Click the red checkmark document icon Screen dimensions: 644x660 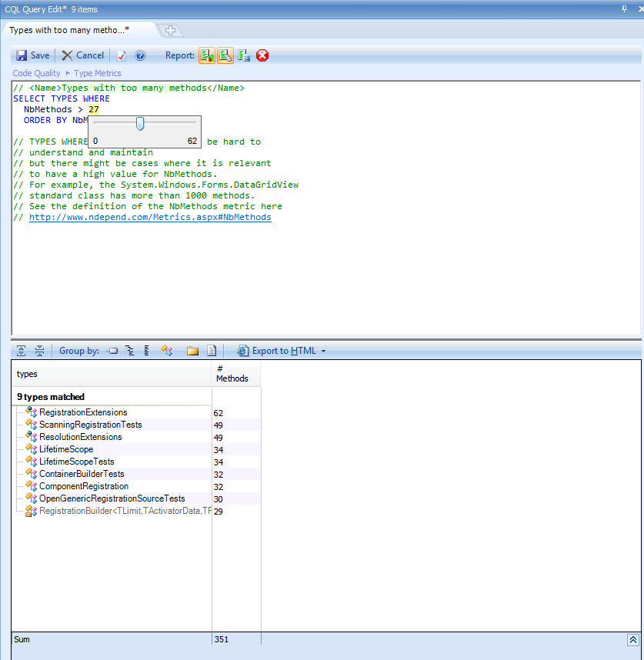tap(122, 55)
